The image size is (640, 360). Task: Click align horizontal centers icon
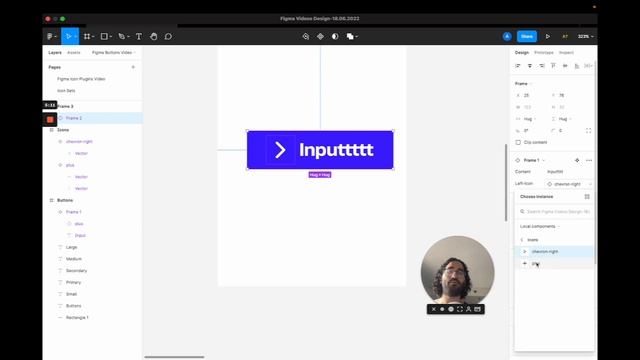530,66
